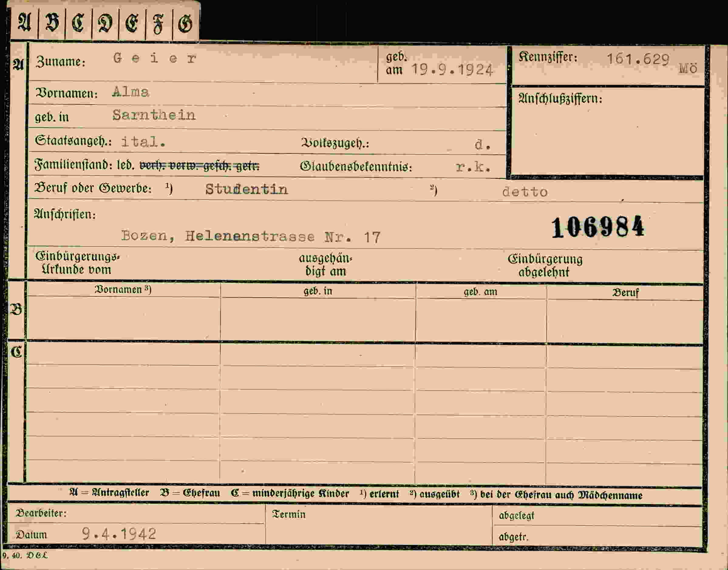
Task: Click the 'Termin' label
Action: pyautogui.click(x=289, y=514)
